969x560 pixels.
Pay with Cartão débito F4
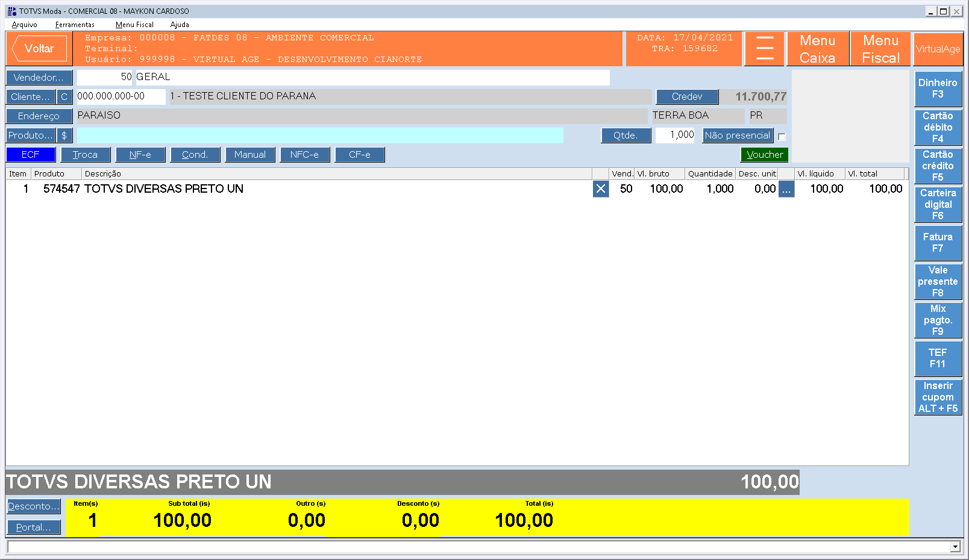pos(938,127)
